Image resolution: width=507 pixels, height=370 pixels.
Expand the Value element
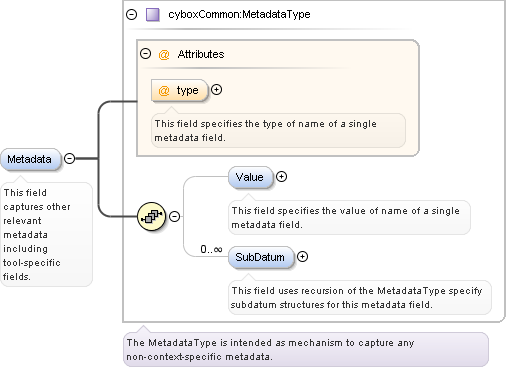(x=282, y=177)
